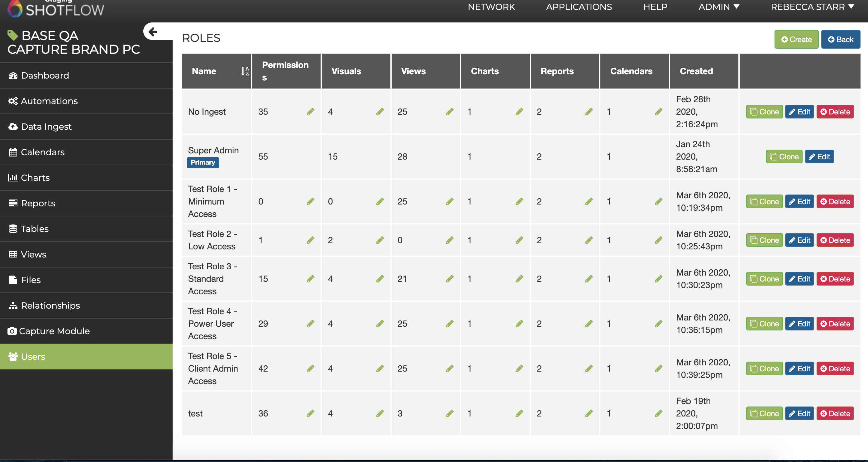The width and height of the screenshot is (868, 462).
Task: Edit the test role
Action: (x=799, y=413)
